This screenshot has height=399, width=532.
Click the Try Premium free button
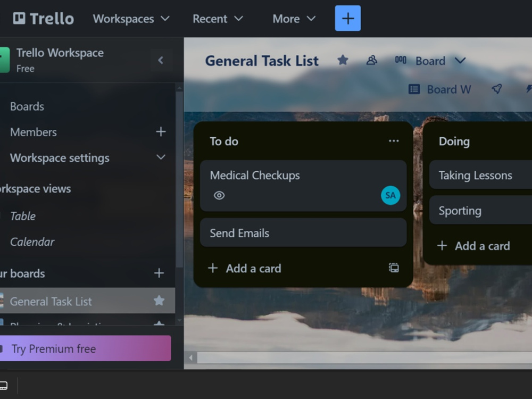click(85, 348)
